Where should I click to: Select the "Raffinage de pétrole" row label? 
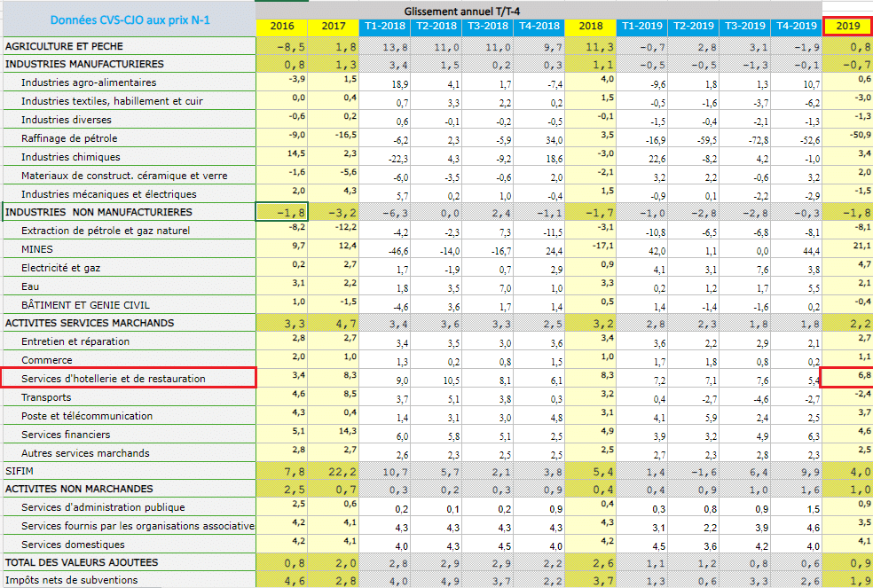click(x=69, y=138)
